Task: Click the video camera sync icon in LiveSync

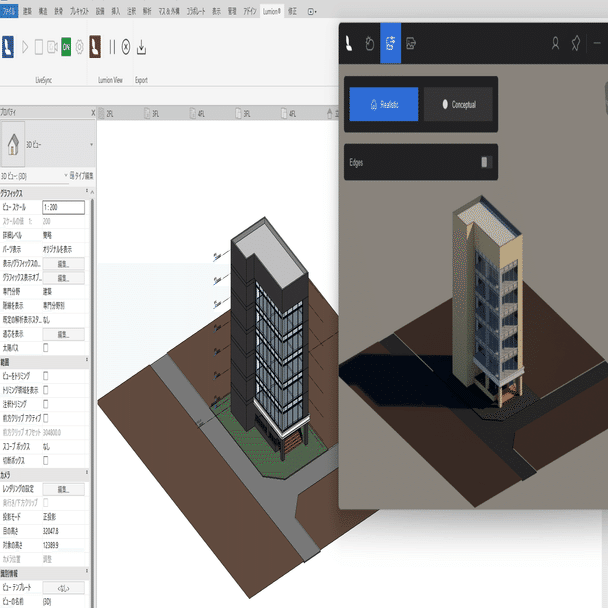Action: [x=52, y=47]
